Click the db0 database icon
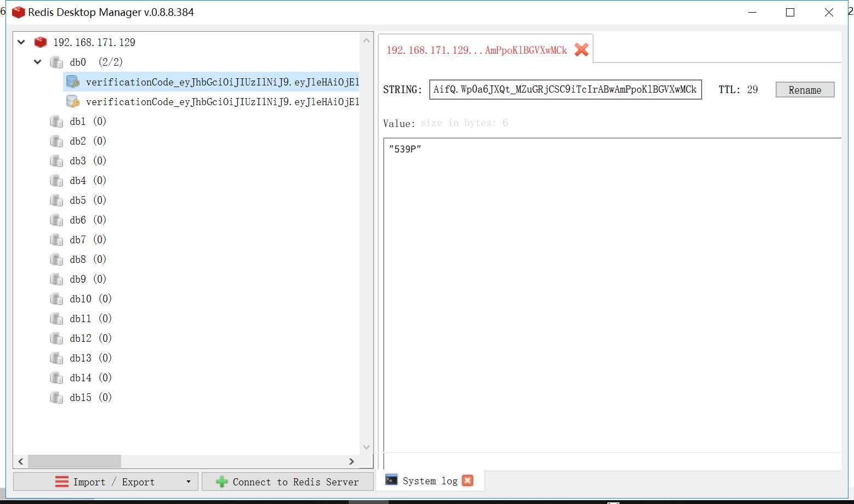Image resolution: width=854 pixels, height=504 pixels. (56, 62)
